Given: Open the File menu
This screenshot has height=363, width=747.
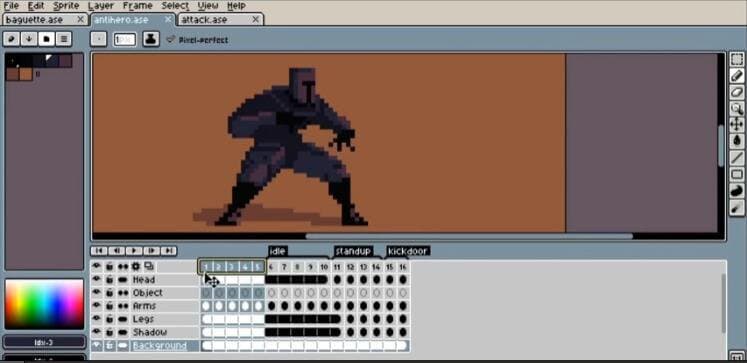Looking at the screenshot, I should [11, 6].
